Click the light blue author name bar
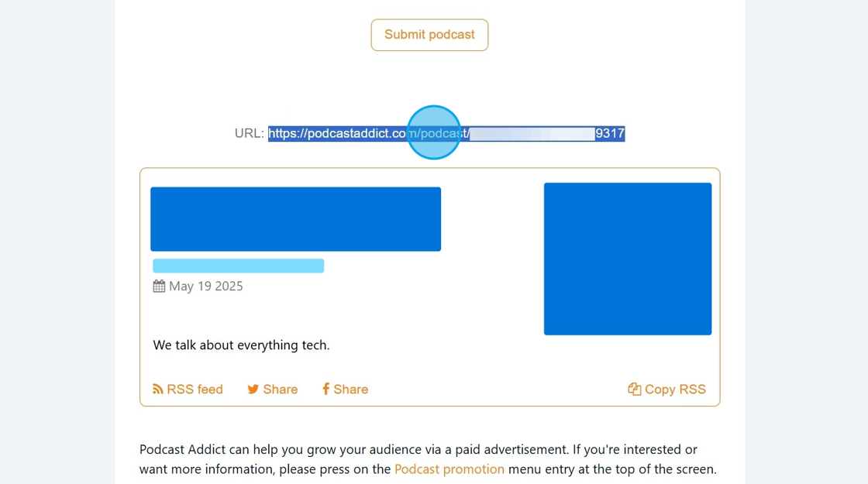The width and height of the screenshot is (868, 484). (x=238, y=266)
